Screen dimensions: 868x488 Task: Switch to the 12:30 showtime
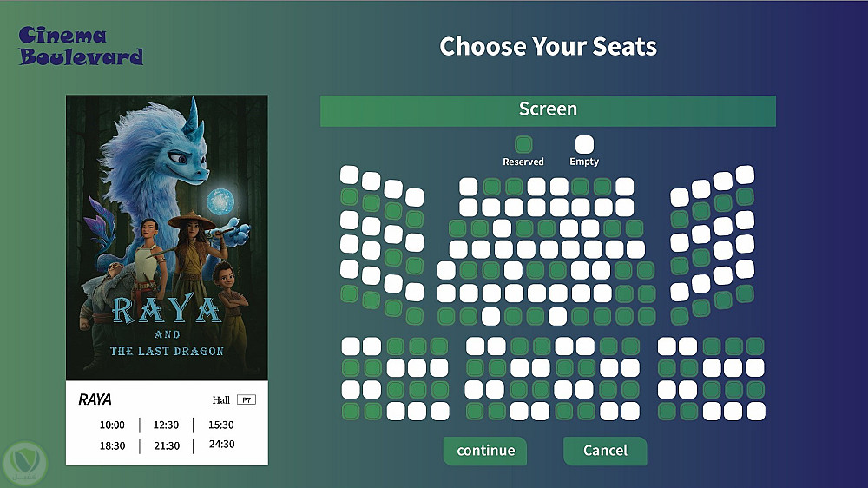click(166, 425)
